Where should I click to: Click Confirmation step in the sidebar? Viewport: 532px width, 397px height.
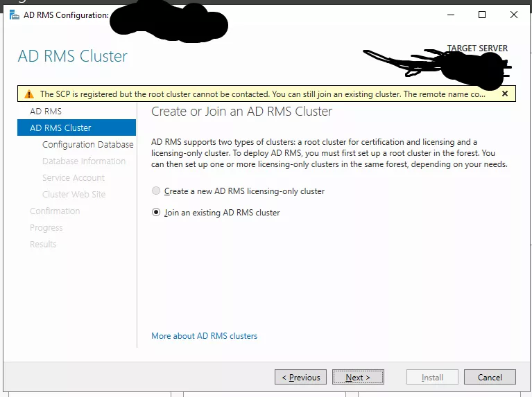point(55,211)
